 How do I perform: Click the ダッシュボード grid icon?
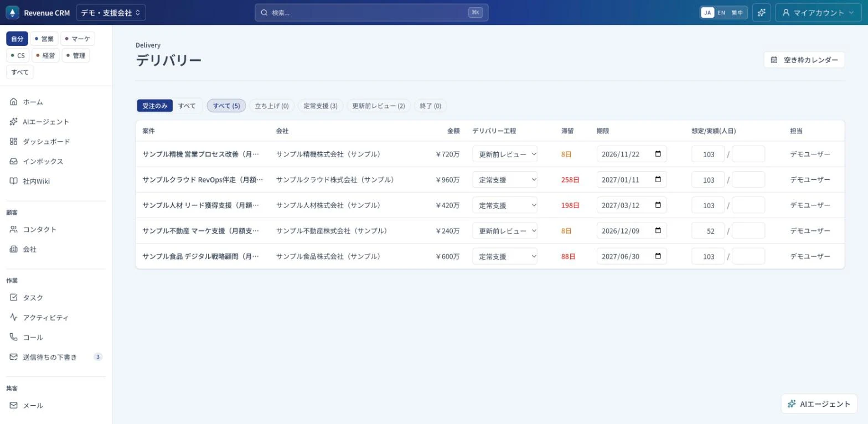tap(14, 142)
